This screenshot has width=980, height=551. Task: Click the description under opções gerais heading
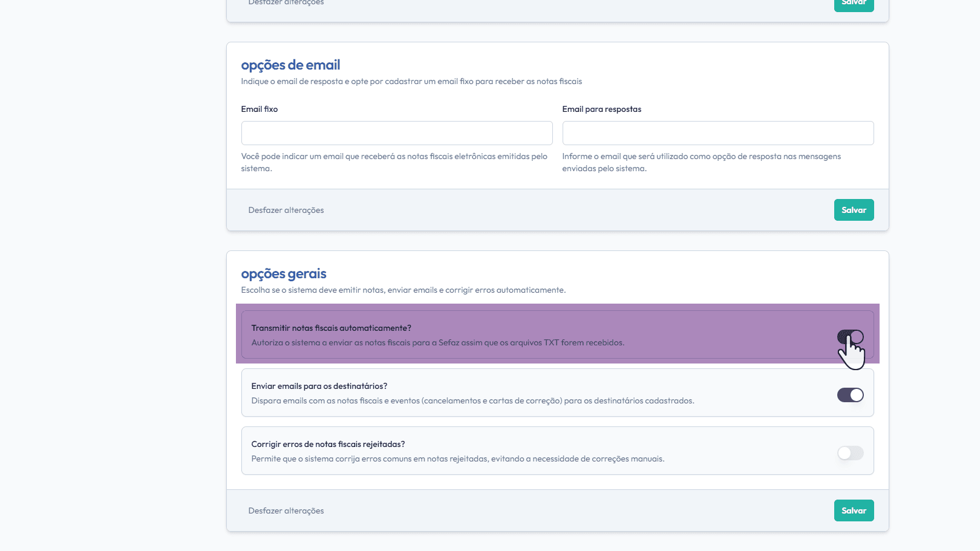pyautogui.click(x=403, y=290)
